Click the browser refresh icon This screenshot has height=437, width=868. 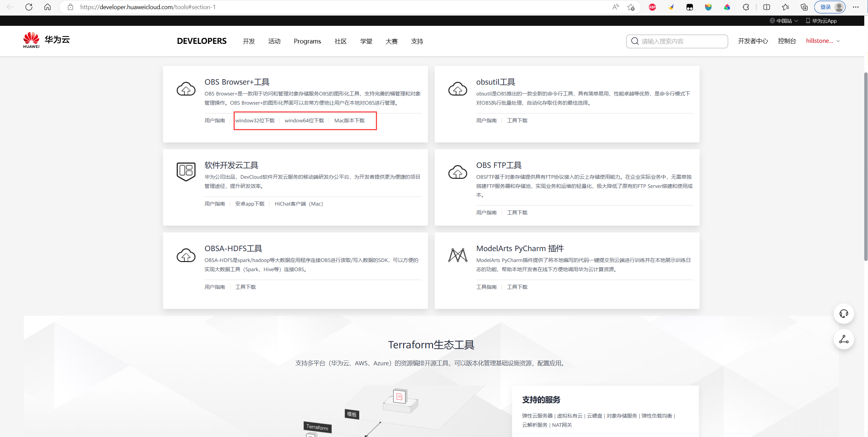29,7
